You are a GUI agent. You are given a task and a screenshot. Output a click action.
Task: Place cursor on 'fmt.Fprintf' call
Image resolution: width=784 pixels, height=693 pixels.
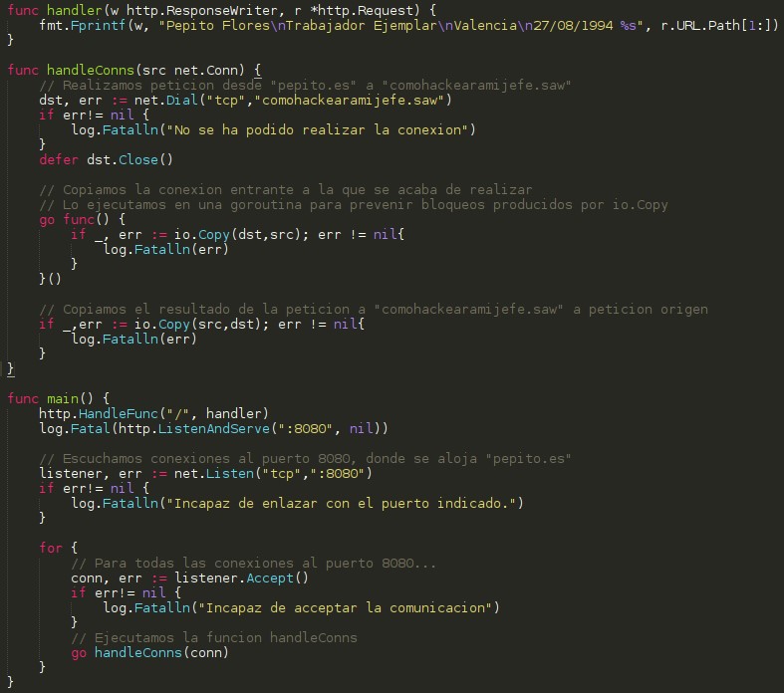[82, 25]
